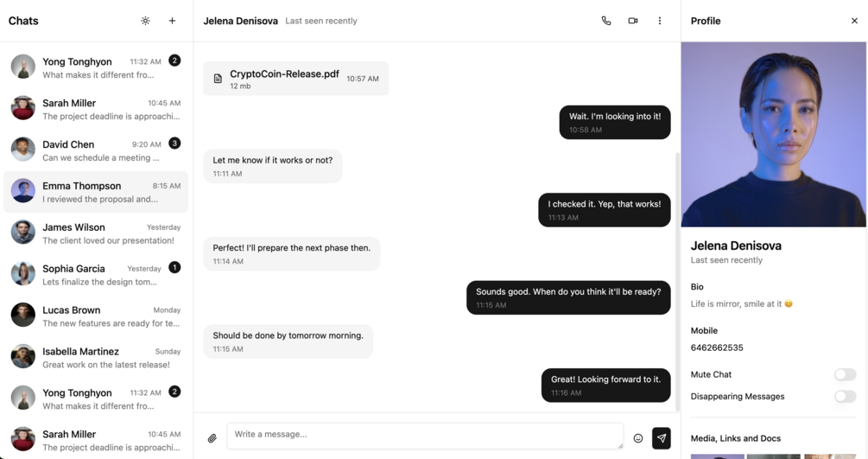Image resolution: width=868 pixels, height=459 pixels.
Task: Click the attach file paperclip icon
Action: pyautogui.click(x=212, y=438)
